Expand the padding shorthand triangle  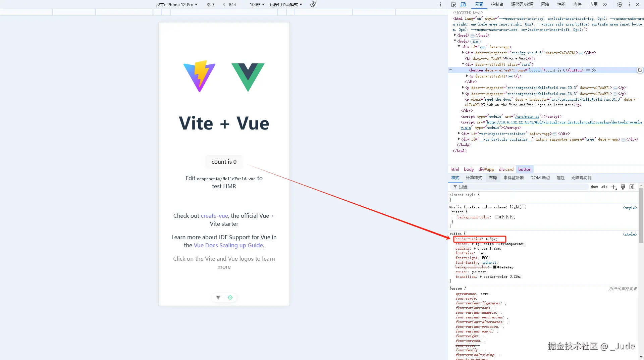point(475,249)
